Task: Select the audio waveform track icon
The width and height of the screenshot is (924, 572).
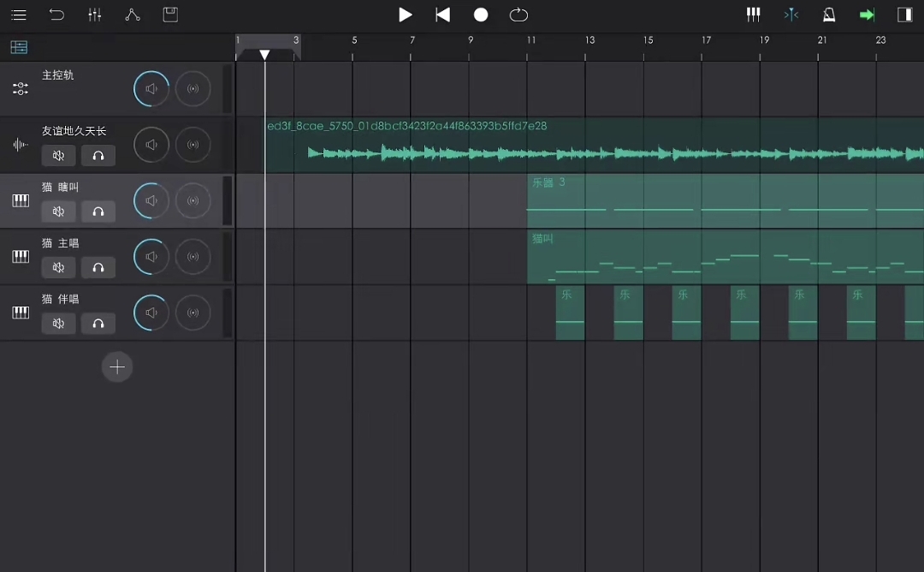Action: 20,145
